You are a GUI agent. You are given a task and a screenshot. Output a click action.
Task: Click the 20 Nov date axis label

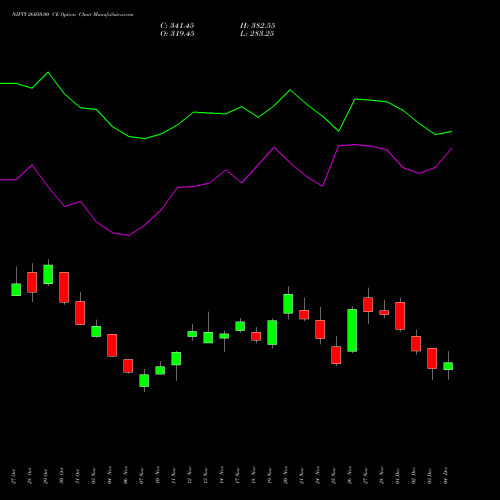click(x=286, y=476)
